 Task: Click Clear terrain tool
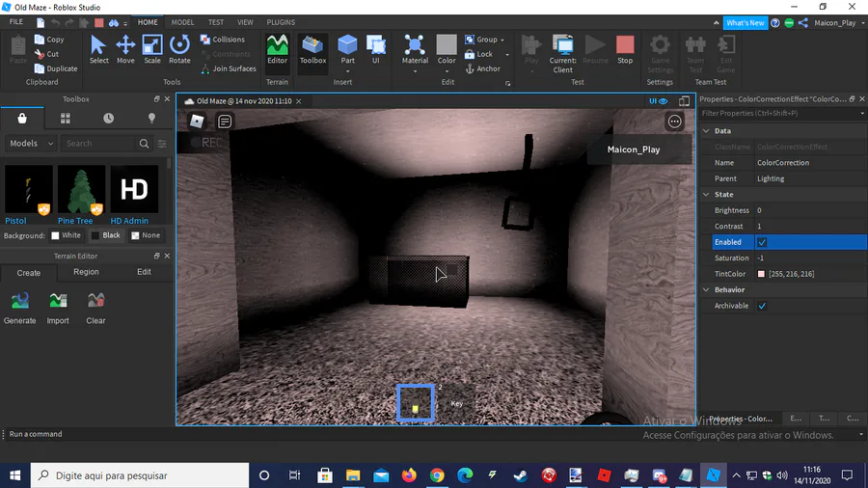(x=95, y=309)
